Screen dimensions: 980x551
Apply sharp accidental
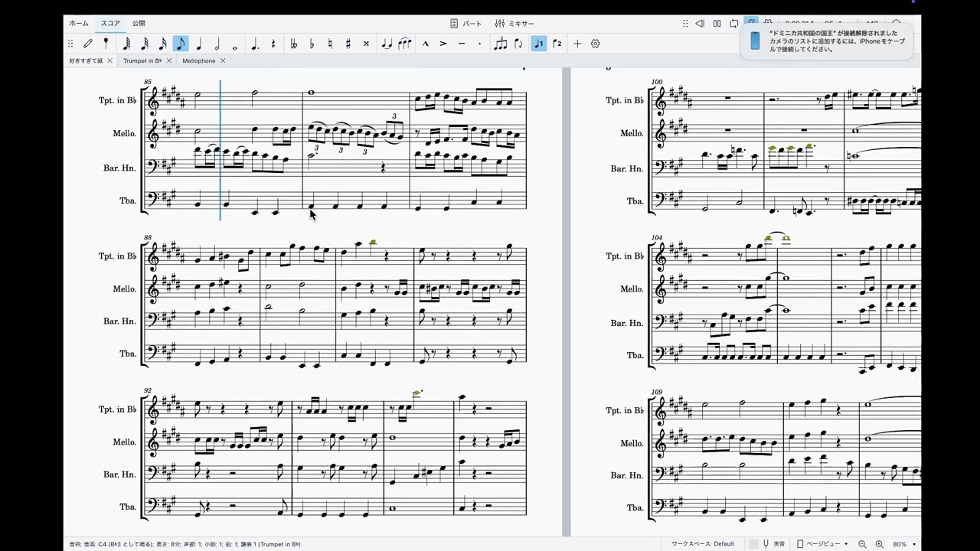pyautogui.click(x=348, y=44)
